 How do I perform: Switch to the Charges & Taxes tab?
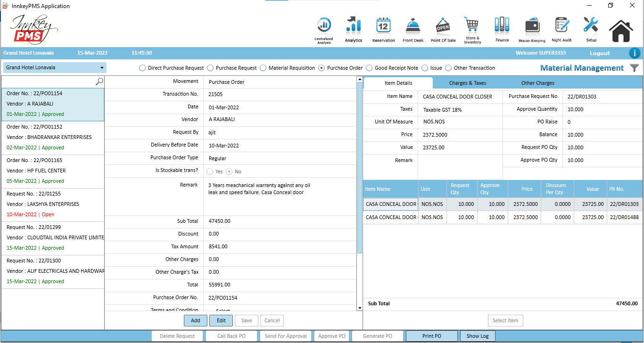click(467, 83)
